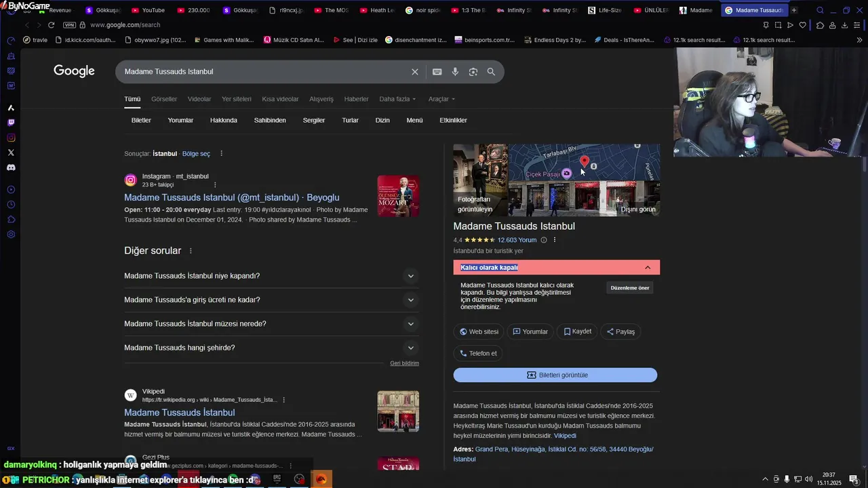
Task: Open Instagram in the browser sidebar
Action: tap(11, 138)
